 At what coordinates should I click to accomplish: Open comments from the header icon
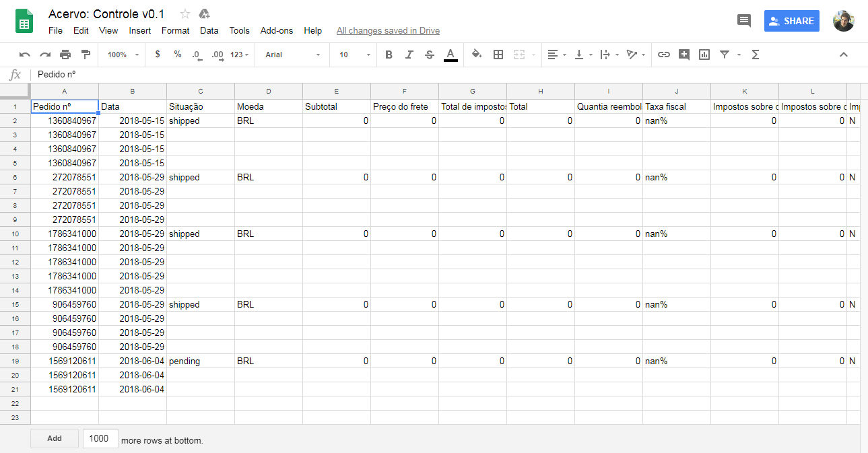click(x=744, y=21)
